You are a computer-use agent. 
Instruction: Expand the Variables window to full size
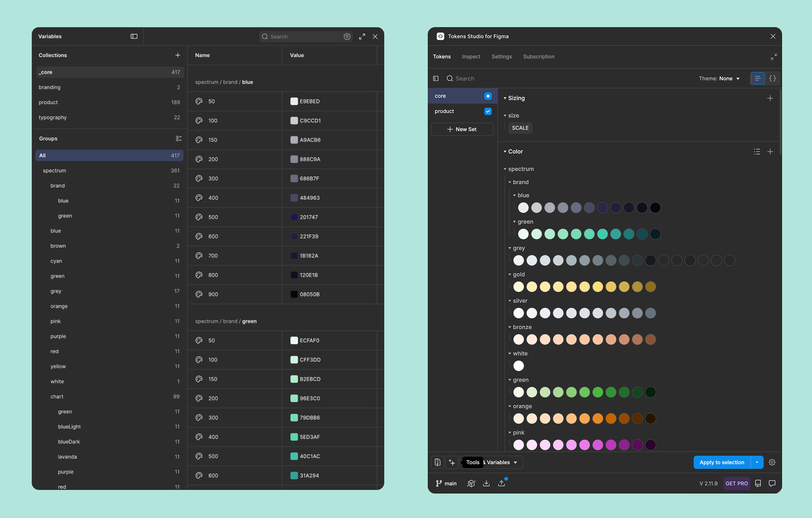click(362, 37)
